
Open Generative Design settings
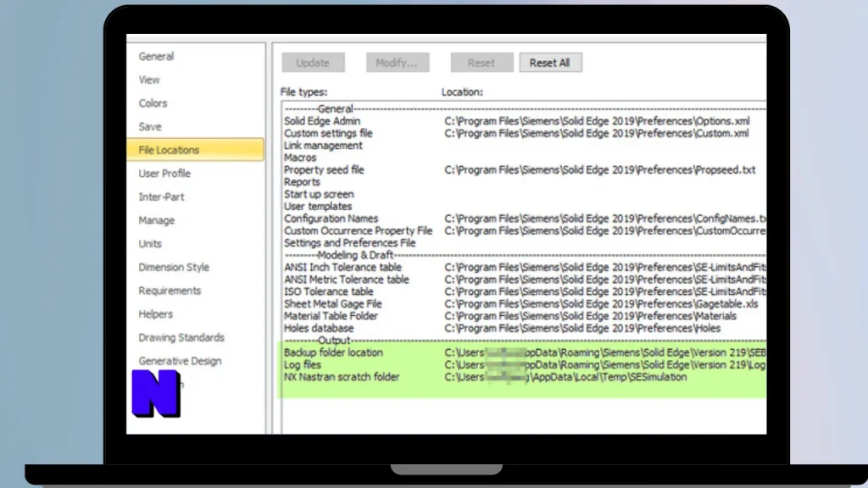180,361
